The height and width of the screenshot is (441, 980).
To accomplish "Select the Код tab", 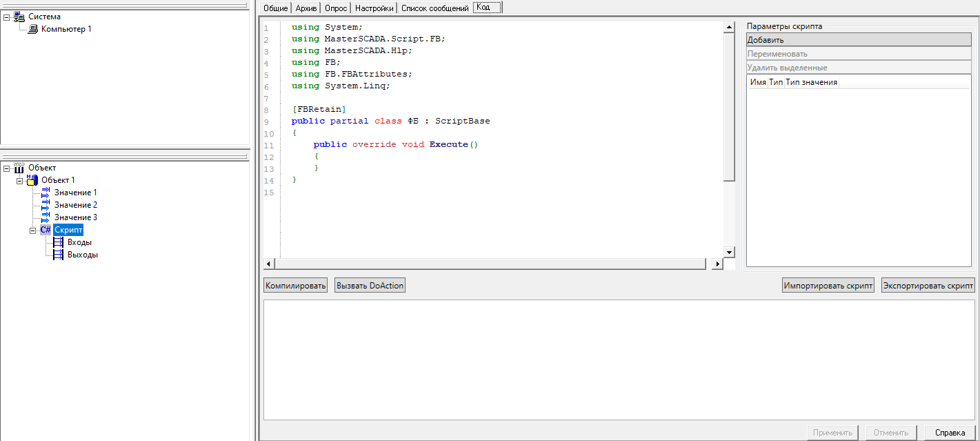I will click(x=488, y=7).
